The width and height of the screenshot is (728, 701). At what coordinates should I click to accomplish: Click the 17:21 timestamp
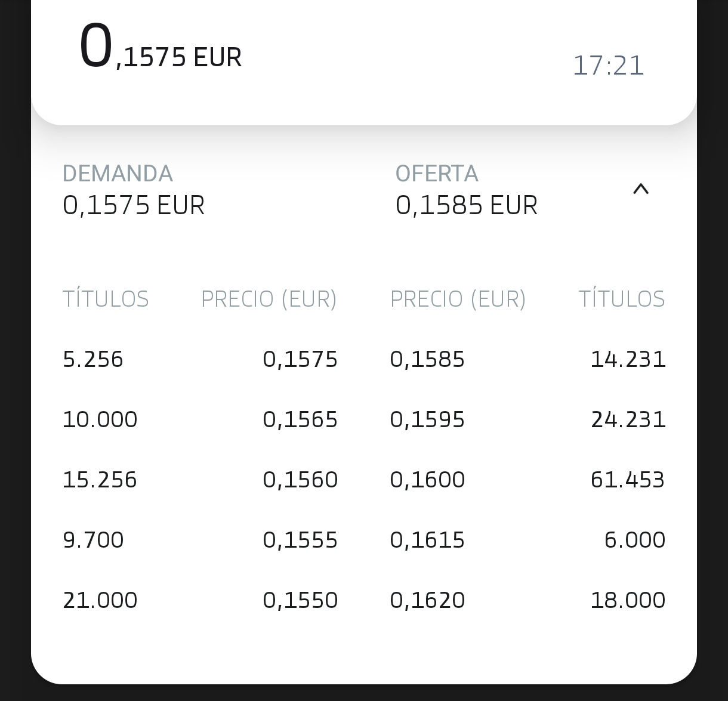pyautogui.click(x=609, y=64)
